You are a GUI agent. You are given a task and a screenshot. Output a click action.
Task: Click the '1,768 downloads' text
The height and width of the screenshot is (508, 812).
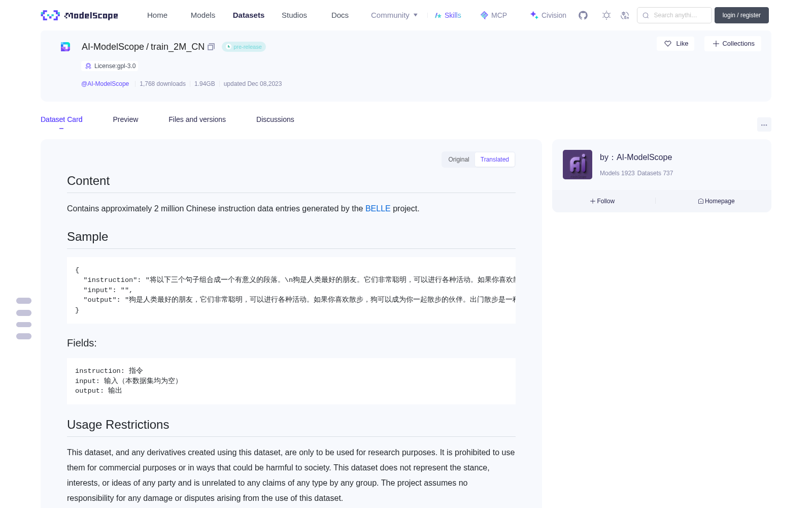coord(162,84)
